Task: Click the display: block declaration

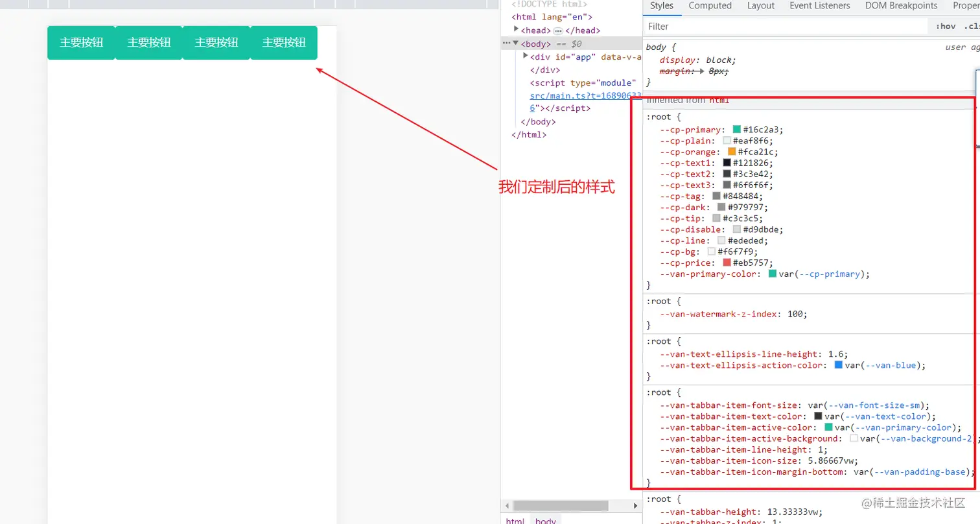Action: point(698,60)
